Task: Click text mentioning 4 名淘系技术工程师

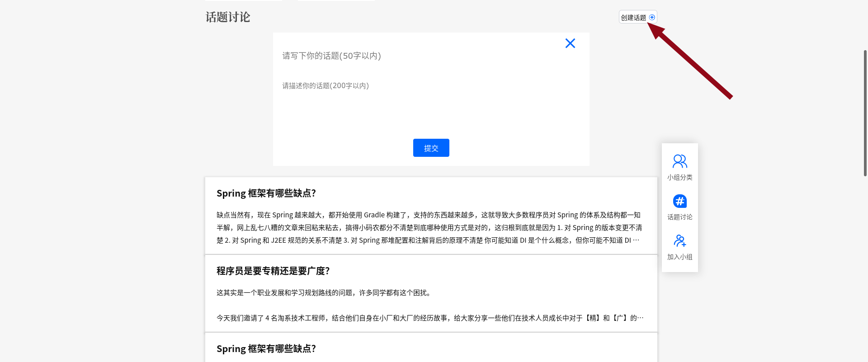Action: (430, 318)
